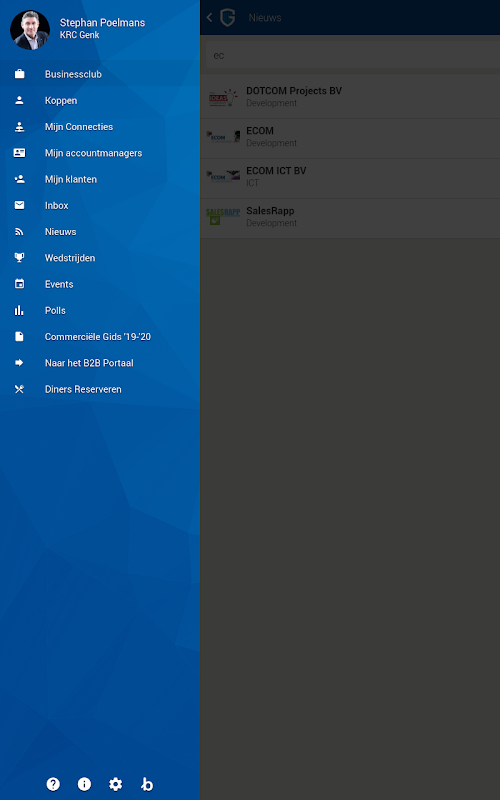Open Businessclub menu item

pos(99,74)
